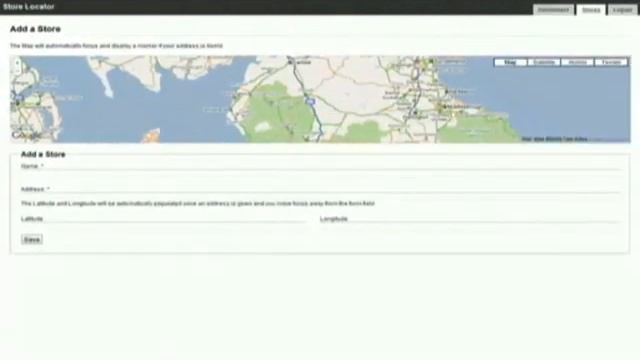Click the Logout tab

point(622,10)
